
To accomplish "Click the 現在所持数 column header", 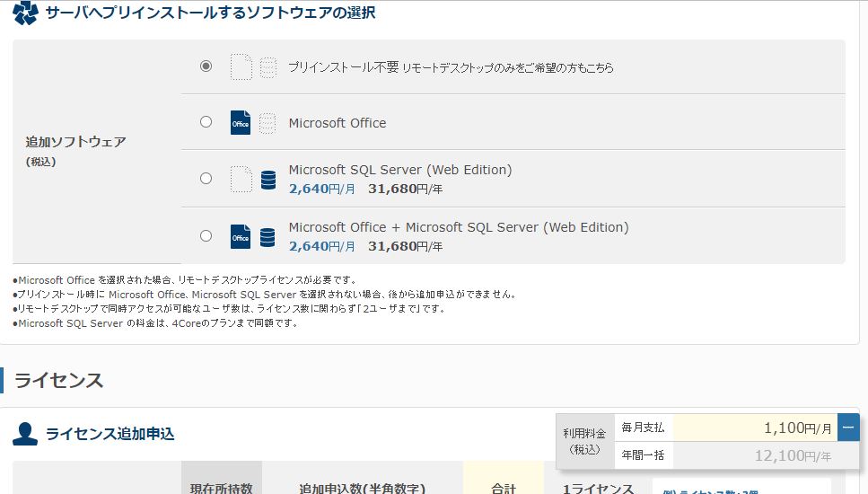I will pyautogui.click(x=222, y=488).
